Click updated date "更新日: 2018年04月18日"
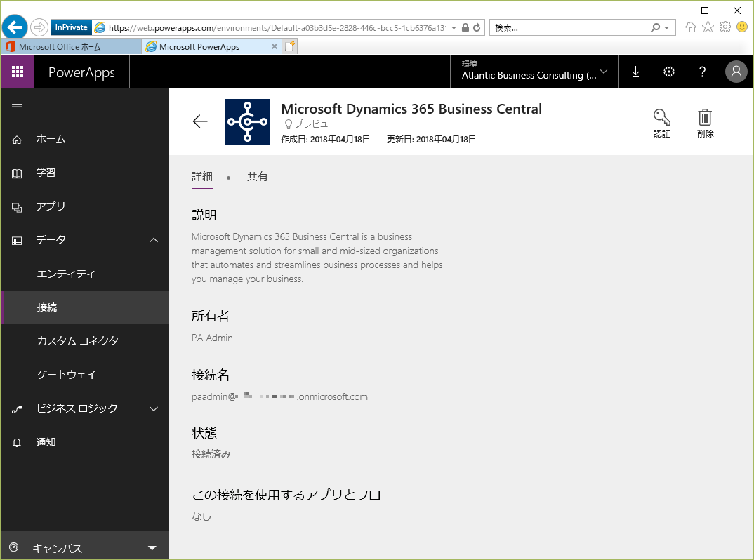This screenshot has width=754, height=560. click(x=431, y=140)
